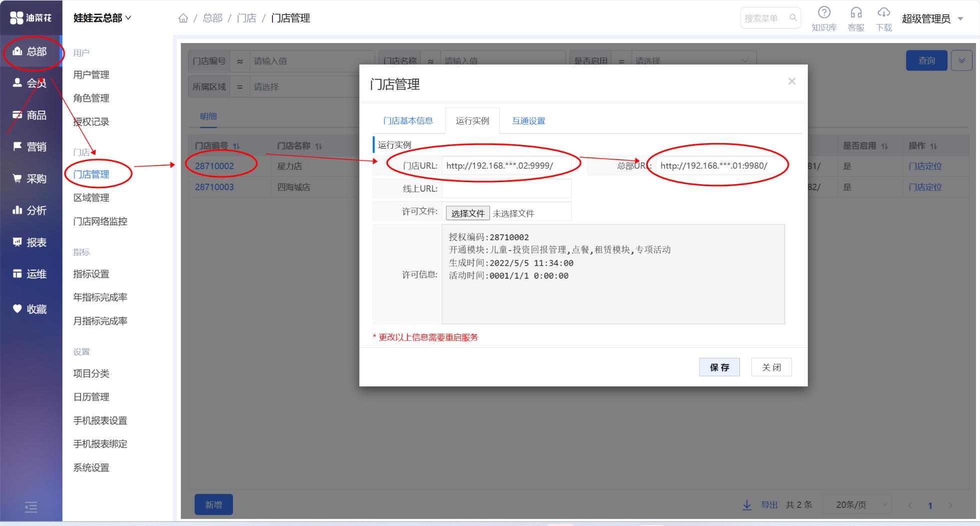Open the 营销 module in sidebar
Screen dimensions: 980x526
pos(30,147)
